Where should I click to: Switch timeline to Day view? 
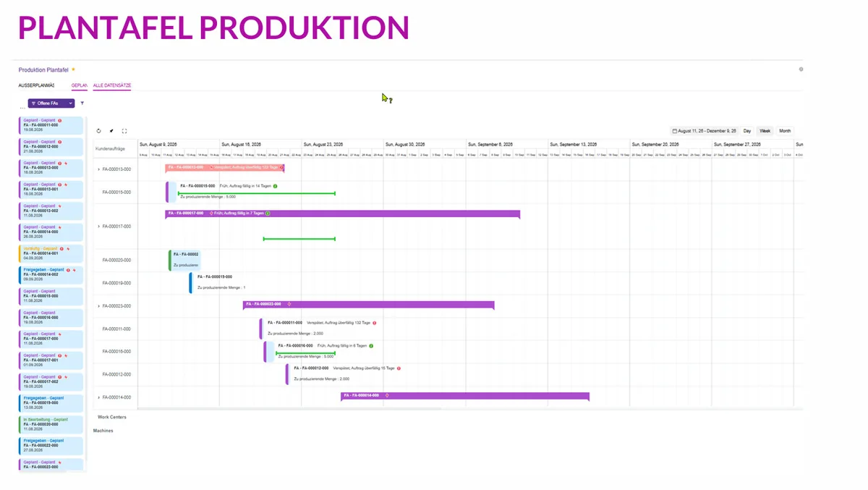(x=747, y=131)
